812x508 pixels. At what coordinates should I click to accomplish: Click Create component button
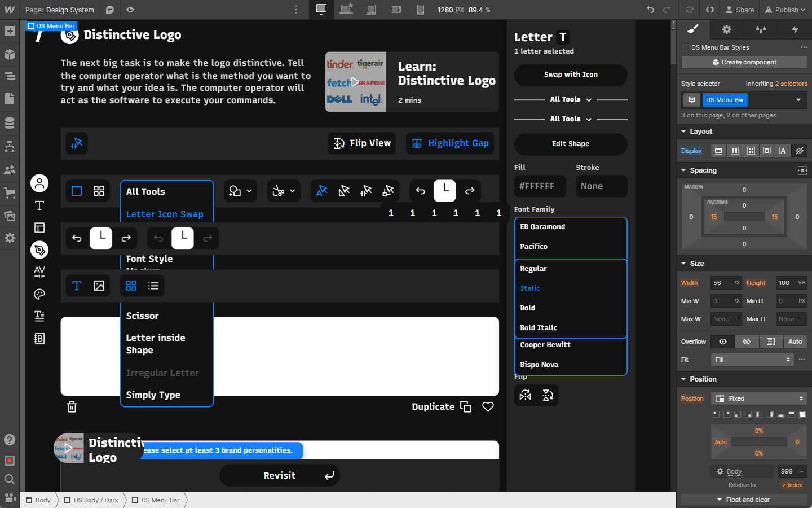pos(744,62)
